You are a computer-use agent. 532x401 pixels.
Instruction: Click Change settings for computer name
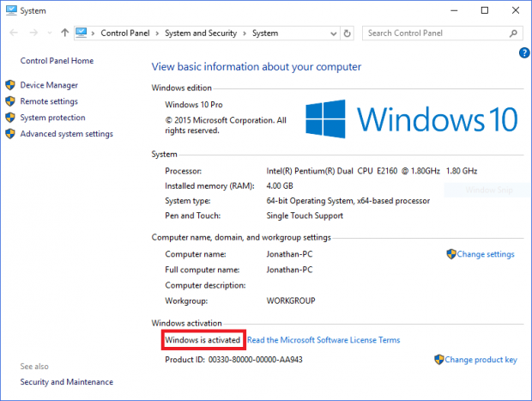pyautogui.click(x=485, y=254)
